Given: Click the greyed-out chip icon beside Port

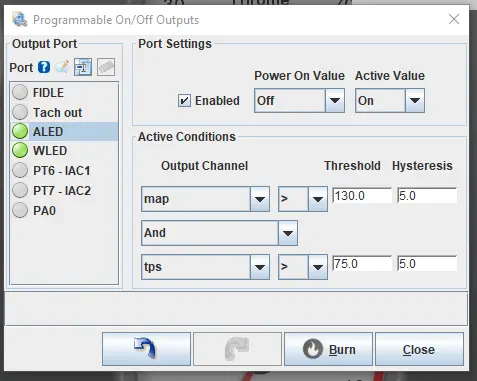Looking at the screenshot, I should (x=106, y=67).
